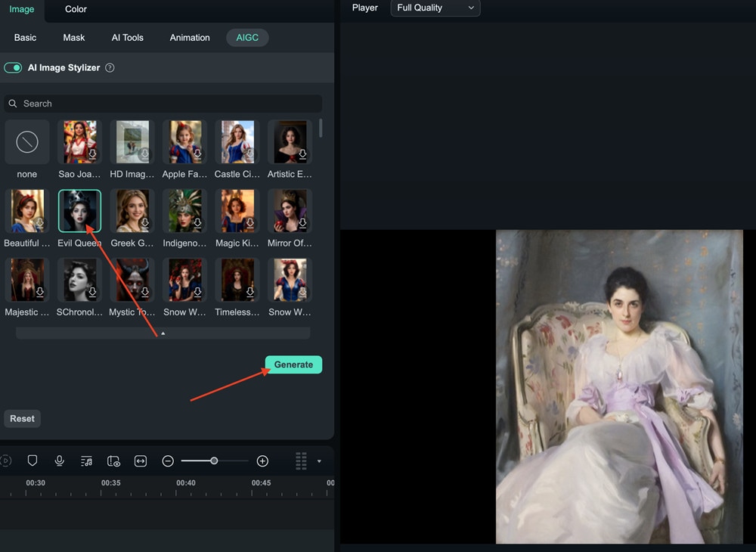Choose the Greek G... style thumbnail
The image size is (756, 552).
point(132,211)
